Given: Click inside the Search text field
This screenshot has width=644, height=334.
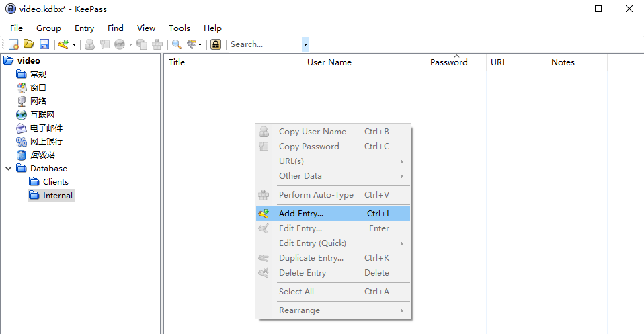Looking at the screenshot, I should point(264,44).
